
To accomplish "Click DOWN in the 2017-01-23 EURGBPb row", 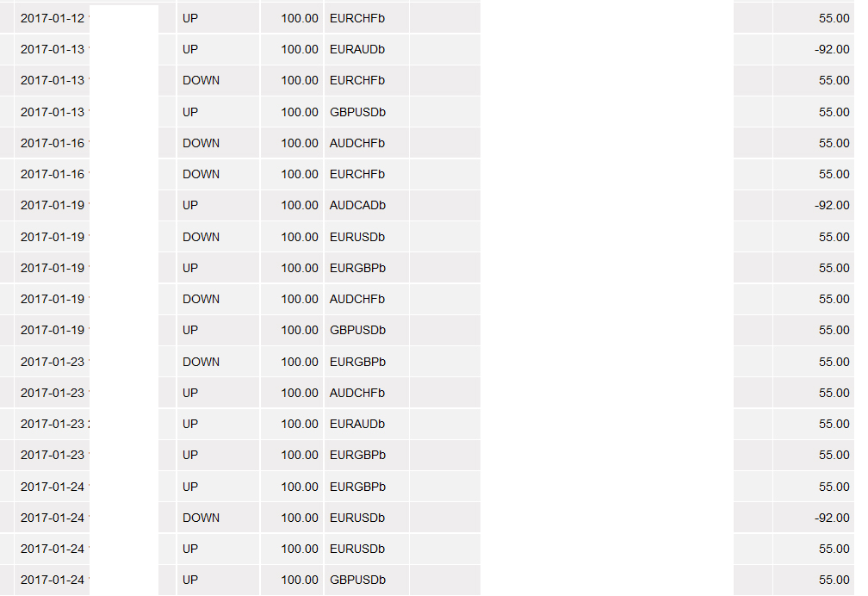I will click(x=201, y=362).
